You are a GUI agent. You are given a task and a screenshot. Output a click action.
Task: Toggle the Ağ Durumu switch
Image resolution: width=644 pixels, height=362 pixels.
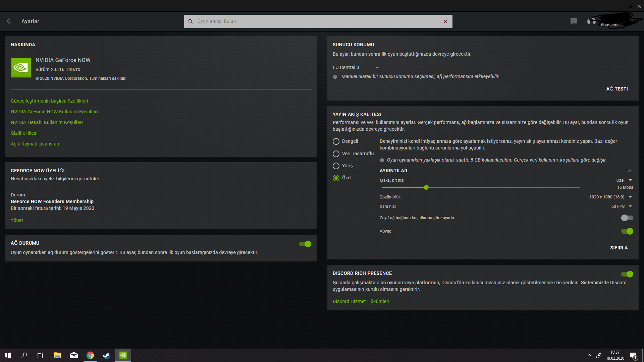(305, 244)
